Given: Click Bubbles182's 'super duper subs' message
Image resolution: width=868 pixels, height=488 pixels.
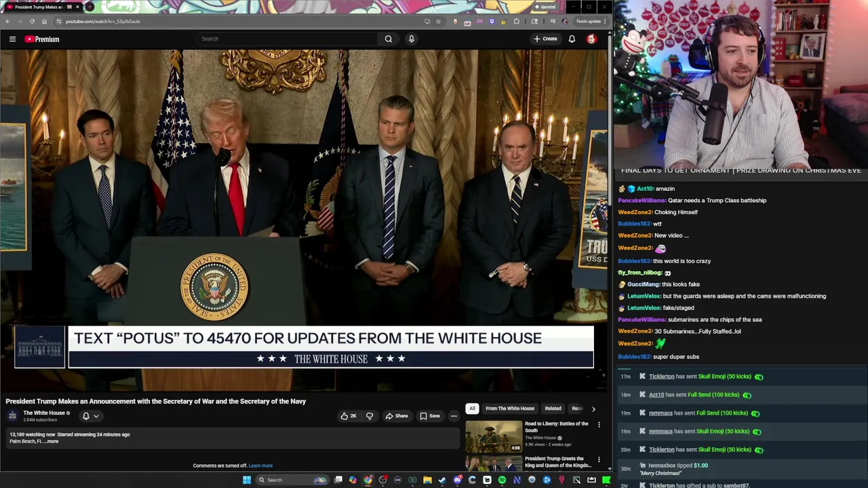Looking at the screenshot, I should (x=658, y=357).
